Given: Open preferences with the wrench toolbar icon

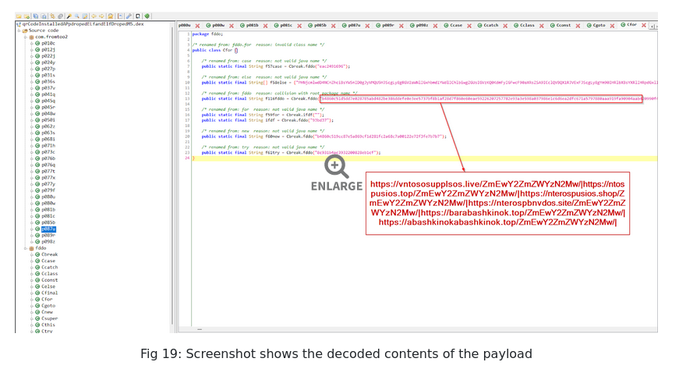Looking at the screenshot, I should coord(129,16).
